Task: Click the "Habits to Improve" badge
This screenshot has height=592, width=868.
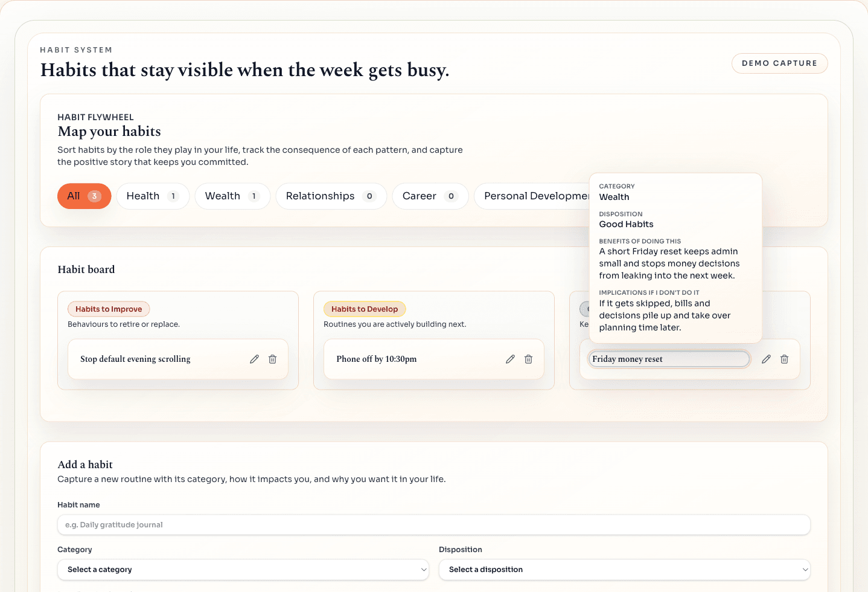Action: (109, 309)
